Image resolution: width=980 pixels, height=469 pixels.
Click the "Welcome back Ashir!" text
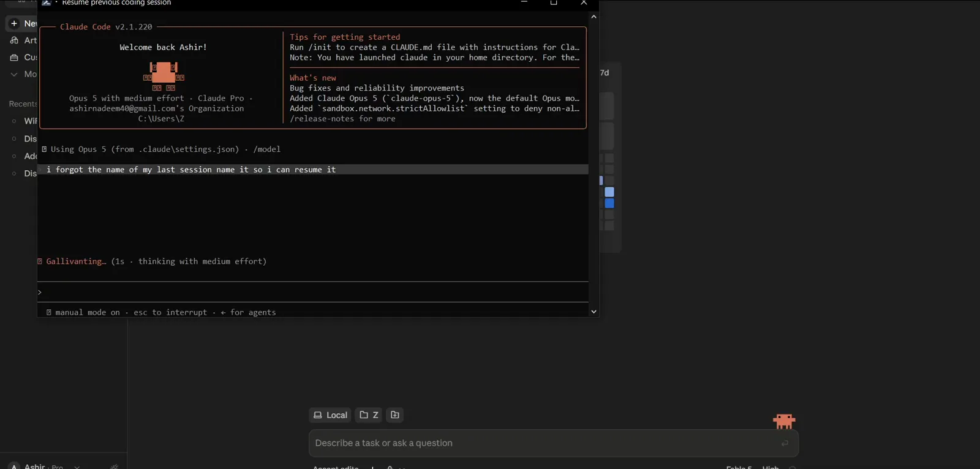pos(163,47)
